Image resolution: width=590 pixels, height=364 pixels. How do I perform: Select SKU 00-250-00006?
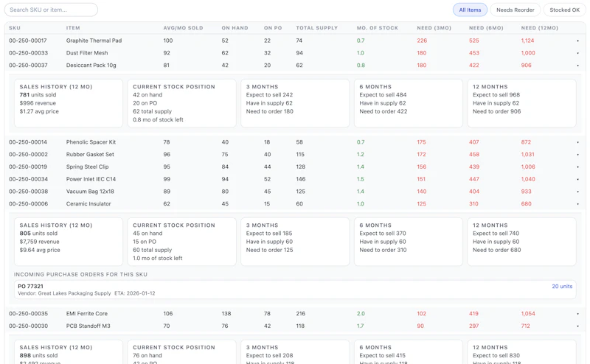pos(28,204)
